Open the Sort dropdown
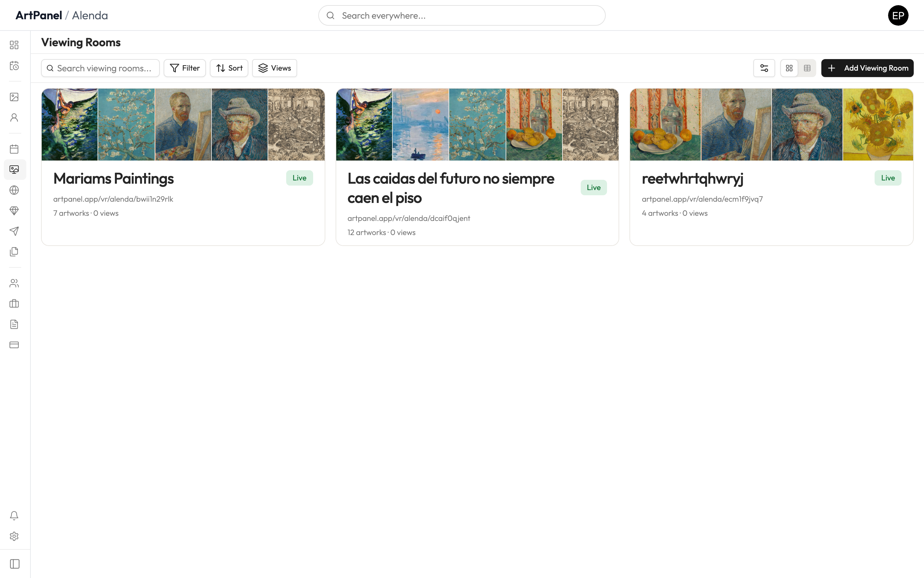The width and height of the screenshot is (924, 578). (x=229, y=68)
